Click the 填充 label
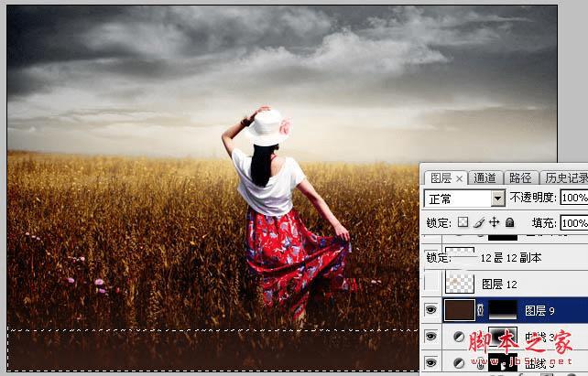 click(x=544, y=223)
